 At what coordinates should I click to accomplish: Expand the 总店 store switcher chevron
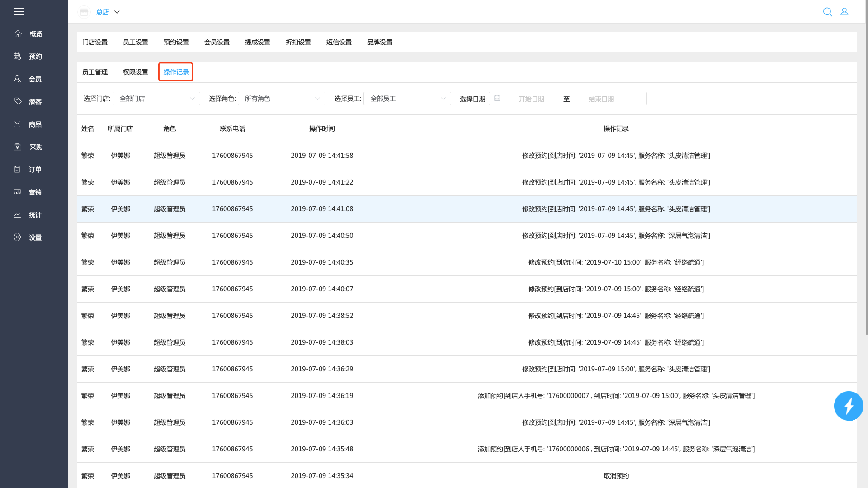(x=117, y=12)
